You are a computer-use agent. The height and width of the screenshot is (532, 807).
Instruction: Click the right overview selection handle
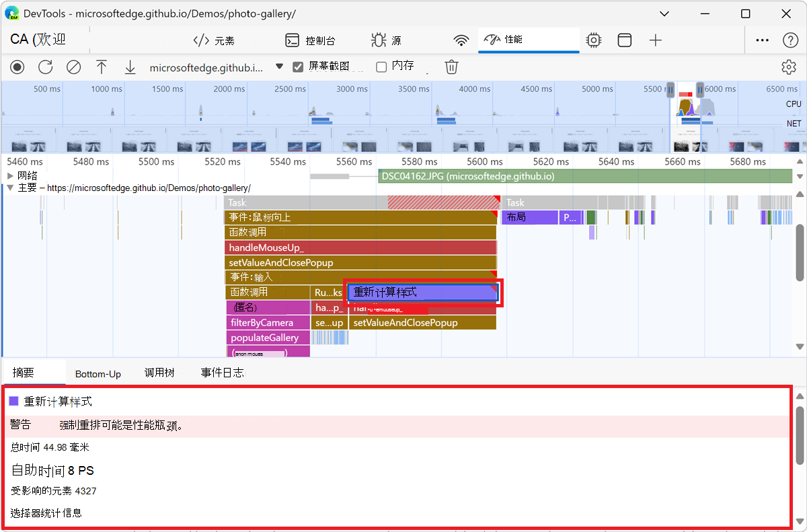(x=700, y=89)
